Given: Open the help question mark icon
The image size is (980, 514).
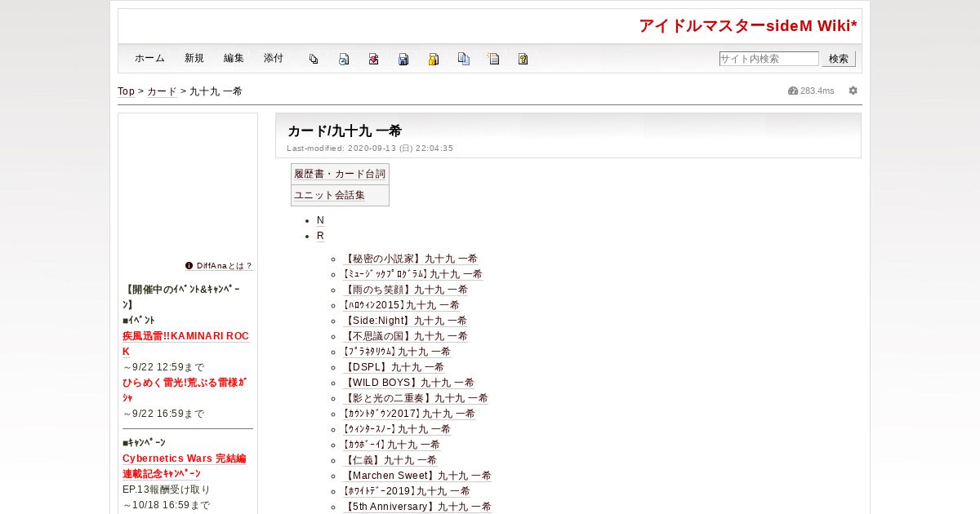Looking at the screenshot, I should point(523,59).
